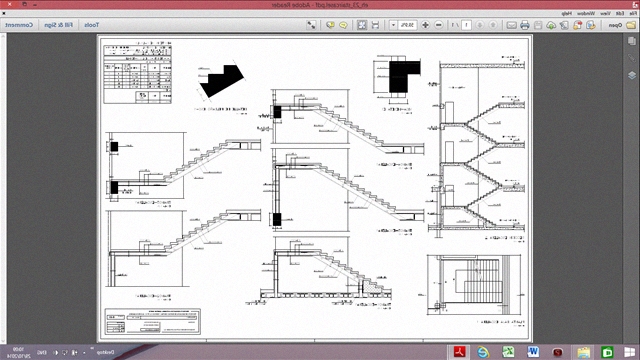Open the Fill & Sign pane

pyautogui.click(x=58, y=25)
